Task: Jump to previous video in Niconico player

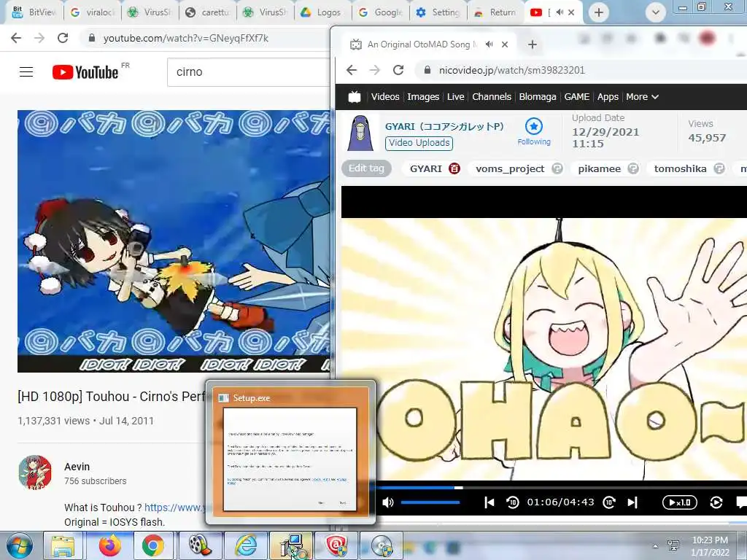Action: click(489, 502)
